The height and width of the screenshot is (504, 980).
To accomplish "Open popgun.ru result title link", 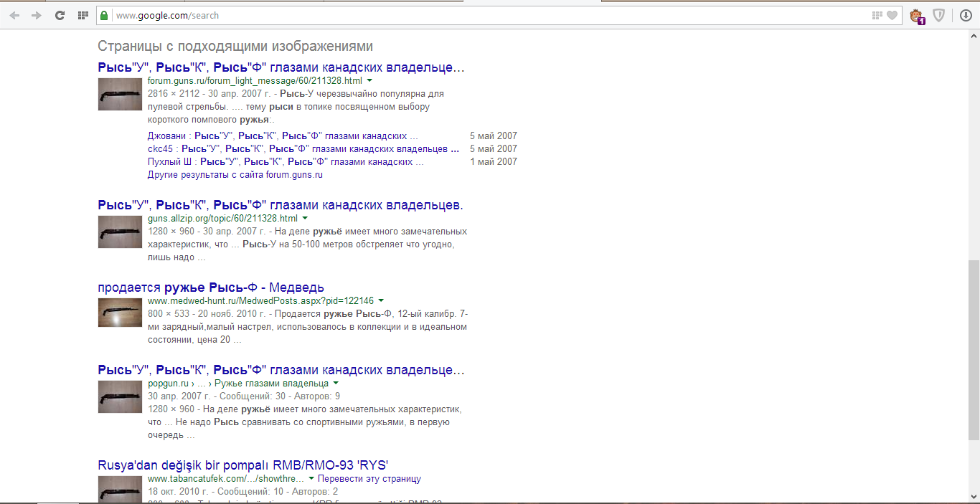I will click(x=281, y=371).
